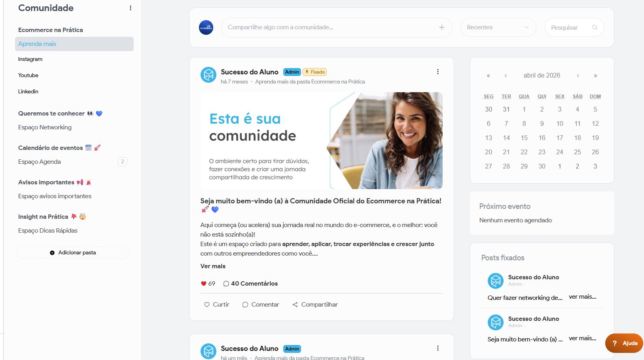
Task: Open Espaço Networking space
Action: [45, 127]
